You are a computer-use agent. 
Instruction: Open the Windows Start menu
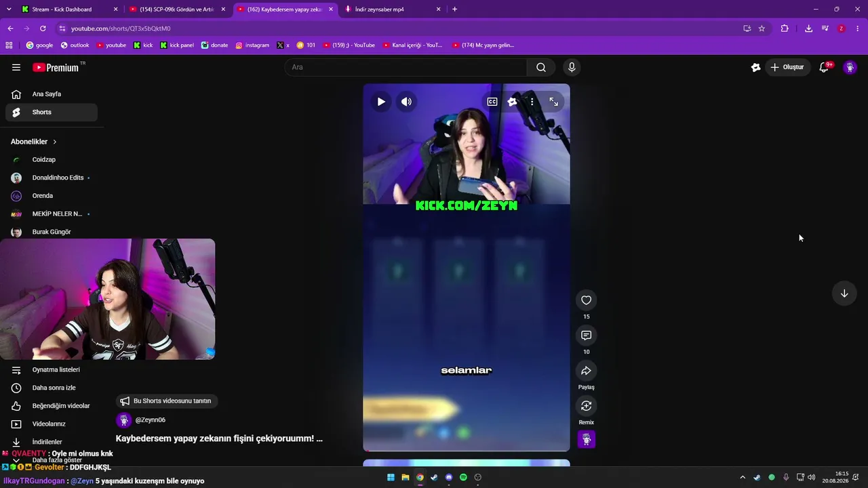[x=391, y=477]
